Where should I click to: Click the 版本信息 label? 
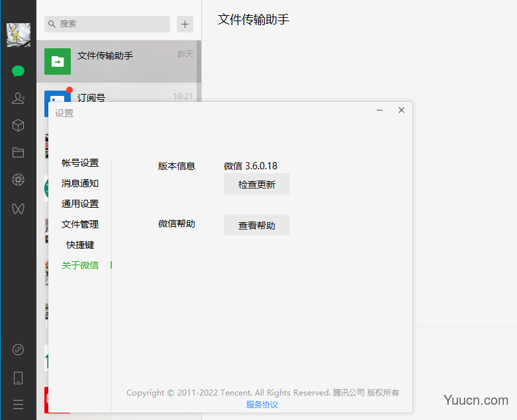(177, 166)
